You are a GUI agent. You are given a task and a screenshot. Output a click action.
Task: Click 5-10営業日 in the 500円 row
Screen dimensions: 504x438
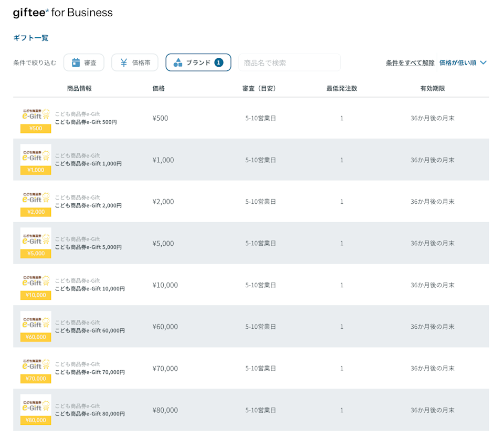(260, 118)
